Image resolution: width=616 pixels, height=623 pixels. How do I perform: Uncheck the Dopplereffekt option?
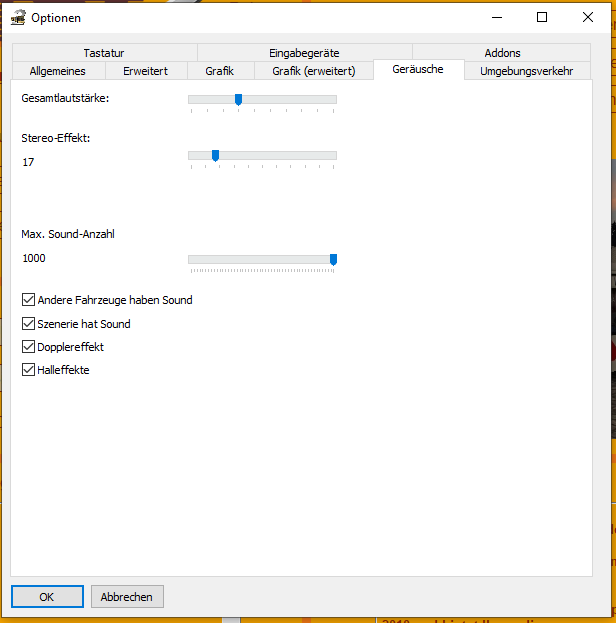tap(28, 347)
